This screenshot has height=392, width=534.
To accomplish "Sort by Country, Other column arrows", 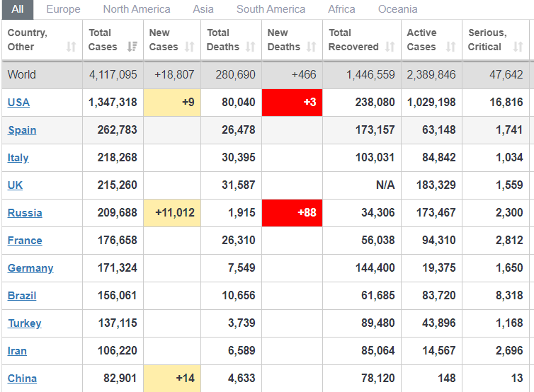I will click(71, 47).
